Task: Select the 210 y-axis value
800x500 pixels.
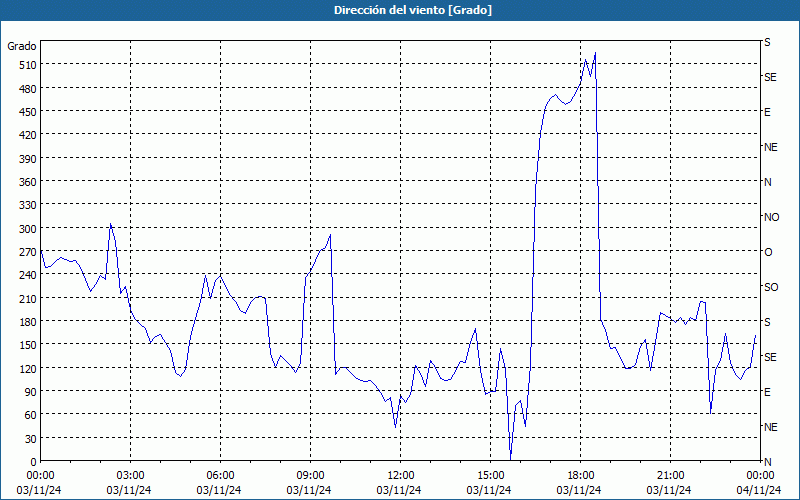Action: tap(28, 298)
